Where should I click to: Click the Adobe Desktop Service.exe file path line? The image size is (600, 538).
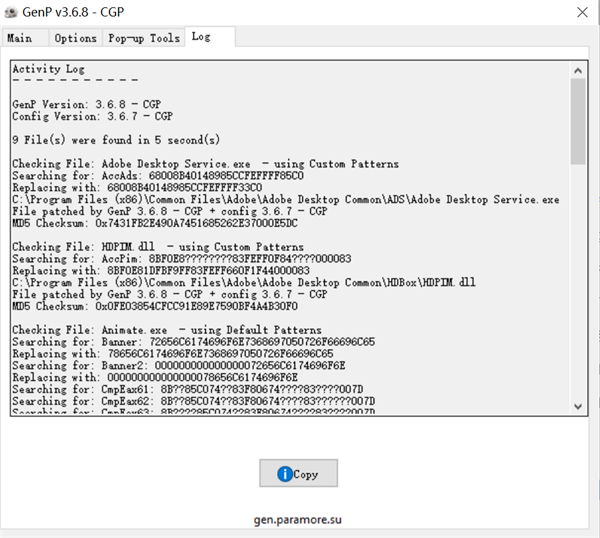point(285,199)
